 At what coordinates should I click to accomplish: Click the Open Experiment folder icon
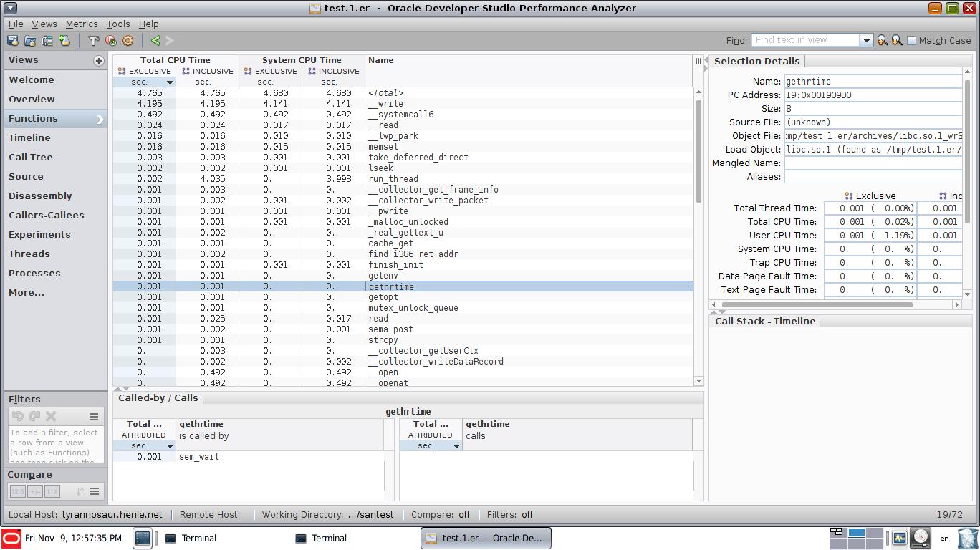tap(30, 41)
